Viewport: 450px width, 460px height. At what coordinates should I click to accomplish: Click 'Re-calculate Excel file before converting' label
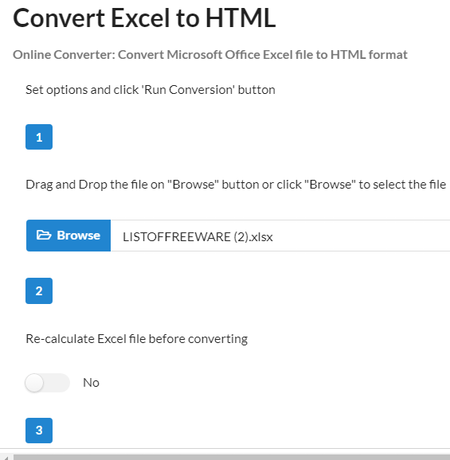click(x=137, y=339)
